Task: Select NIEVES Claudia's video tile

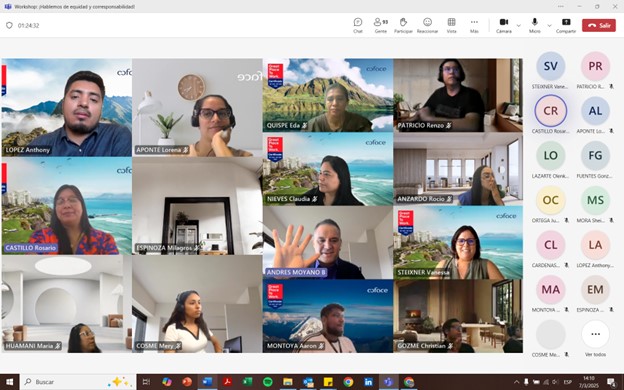Action: coord(328,169)
